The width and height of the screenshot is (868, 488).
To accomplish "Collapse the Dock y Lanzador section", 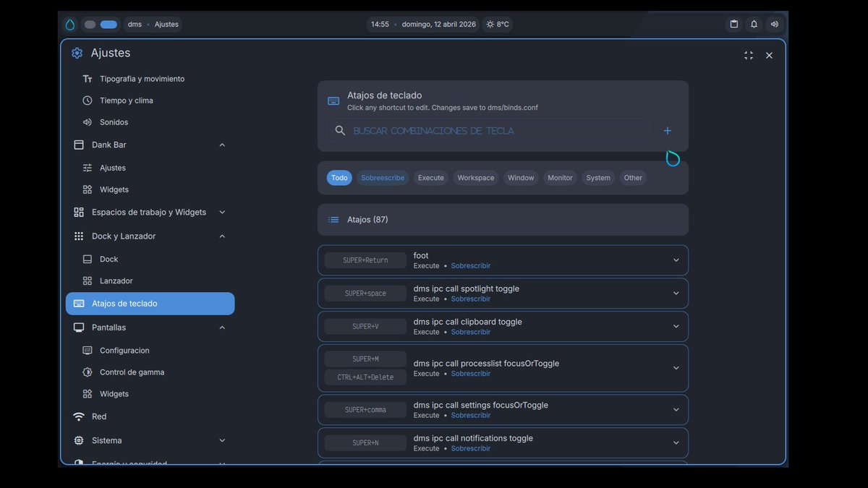I will [222, 236].
